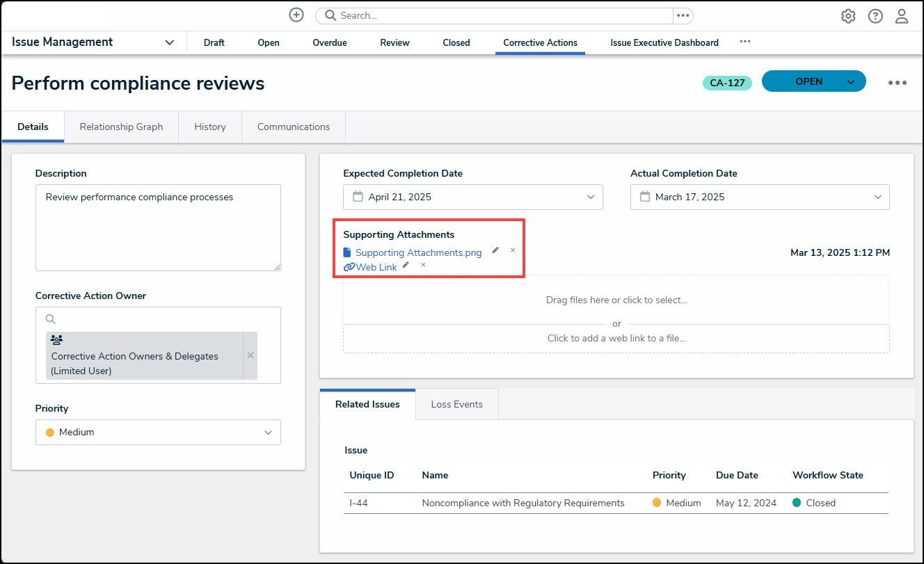Click the pencil icon beside Web Link
This screenshot has width=924, height=564.
406,265
